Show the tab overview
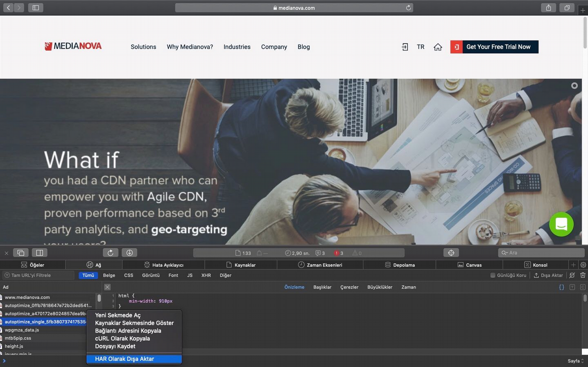The image size is (588, 367). coord(567,8)
